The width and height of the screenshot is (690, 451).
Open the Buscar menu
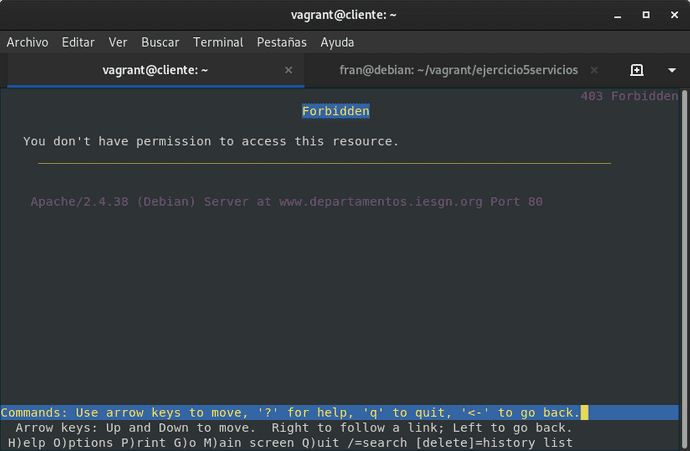point(160,42)
